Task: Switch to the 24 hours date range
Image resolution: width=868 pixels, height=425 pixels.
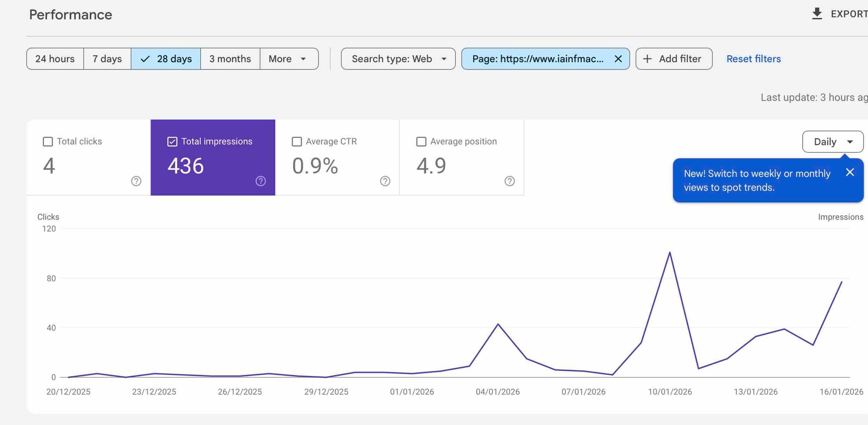Action: (55, 59)
